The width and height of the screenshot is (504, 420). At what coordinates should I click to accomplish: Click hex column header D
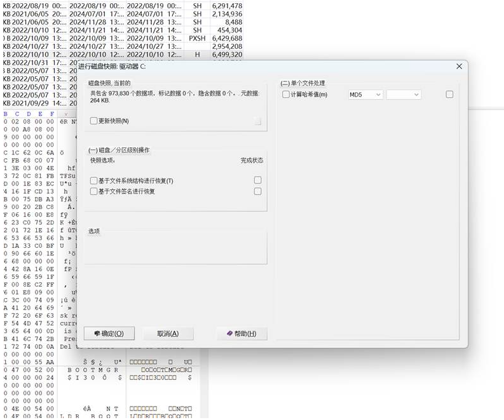point(29,114)
